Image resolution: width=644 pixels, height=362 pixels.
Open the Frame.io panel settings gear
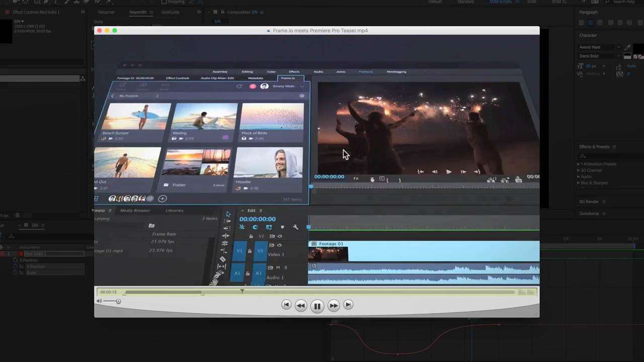[x=302, y=96]
